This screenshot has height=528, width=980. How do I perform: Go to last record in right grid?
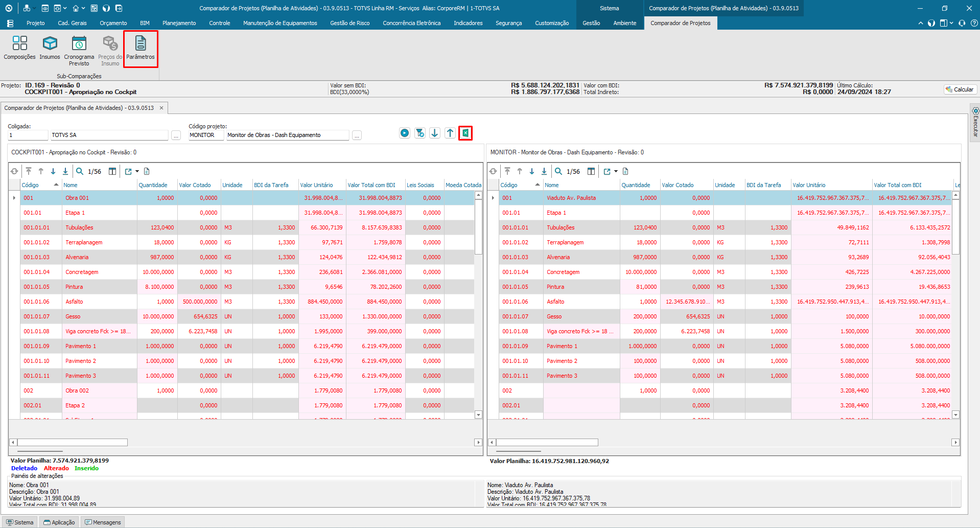click(x=544, y=171)
